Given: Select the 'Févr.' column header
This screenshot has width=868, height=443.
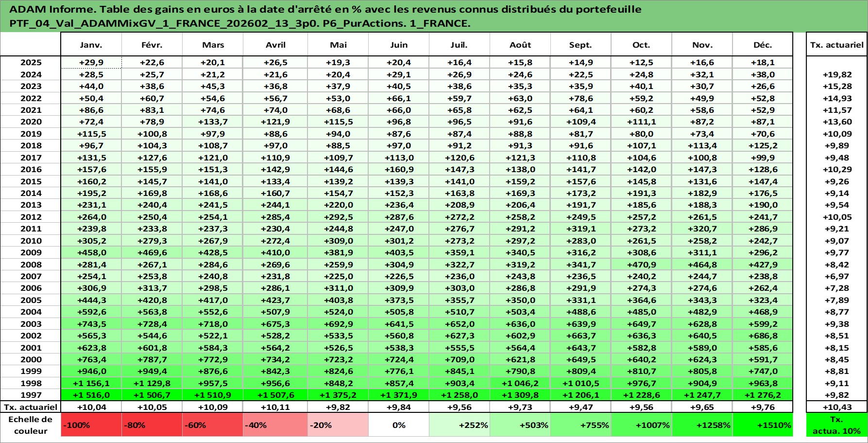Looking at the screenshot, I should coord(152,45).
